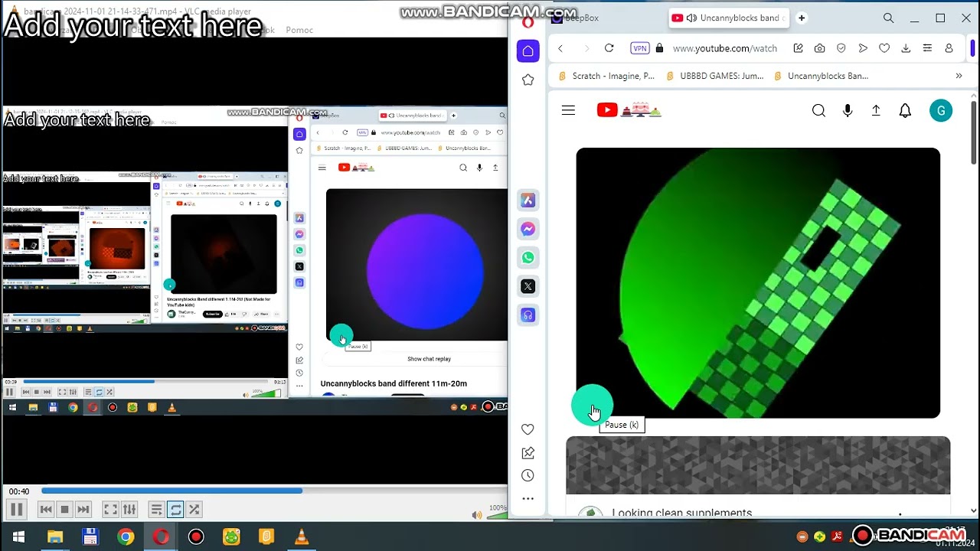The height and width of the screenshot is (551, 980).
Task: Open Scratch - Imagine bookmark
Action: pos(606,76)
